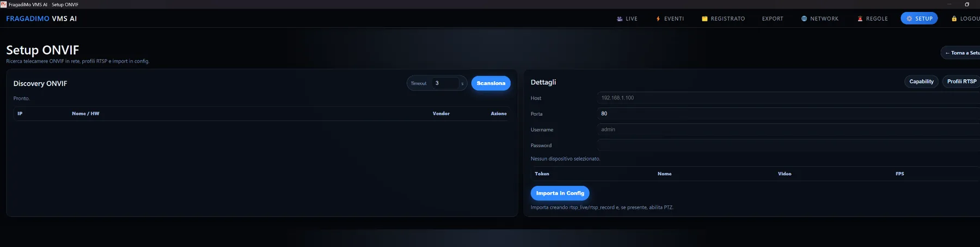This screenshot has height=247, width=980.
Task: Click the Setup ONVIF page heading
Action: (42, 50)
